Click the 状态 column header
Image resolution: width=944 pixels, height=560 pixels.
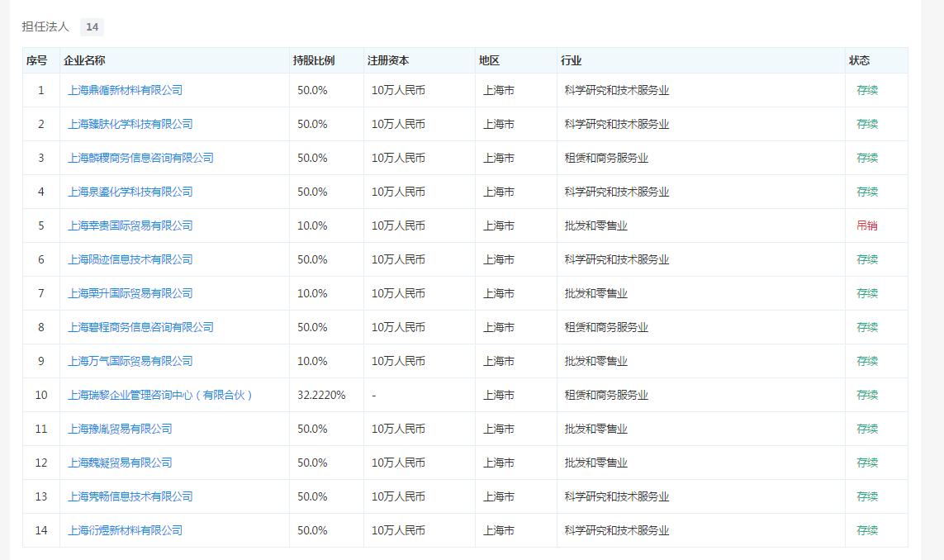pos(863,60)
